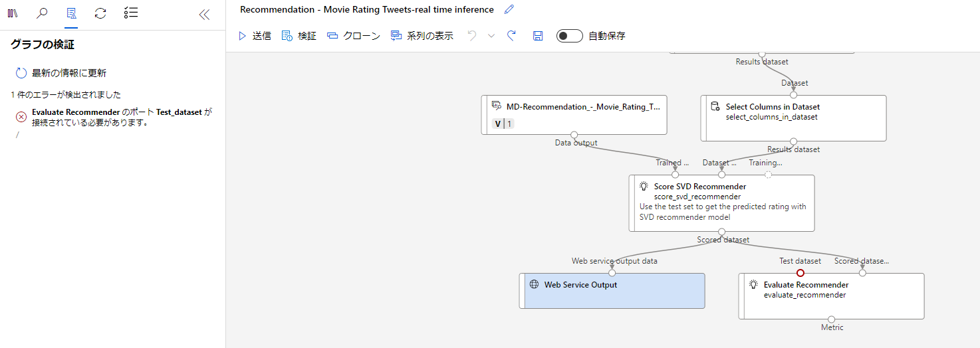Click the pencil icon to rename pipeline
The height and width of the screenshot is (348, 980).
click(509, 9)
